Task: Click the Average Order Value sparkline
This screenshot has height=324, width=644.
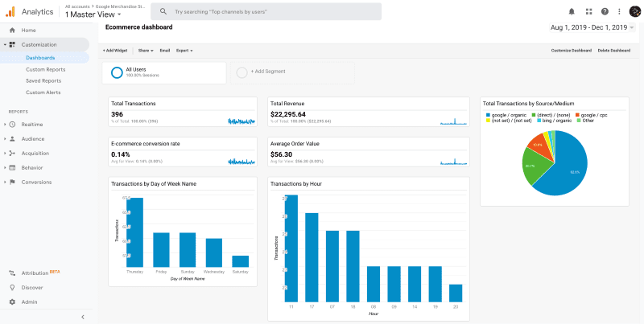Action: pos(453,161)
